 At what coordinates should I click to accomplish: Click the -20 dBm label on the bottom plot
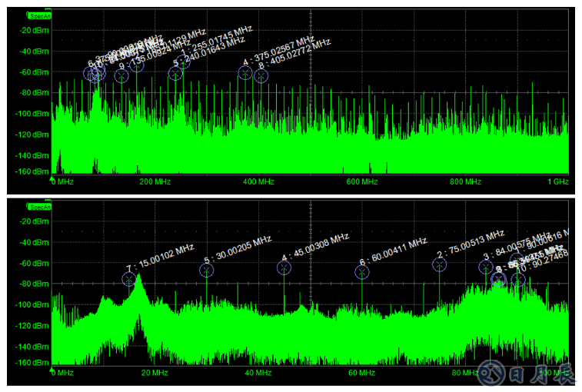pos(34,221)
